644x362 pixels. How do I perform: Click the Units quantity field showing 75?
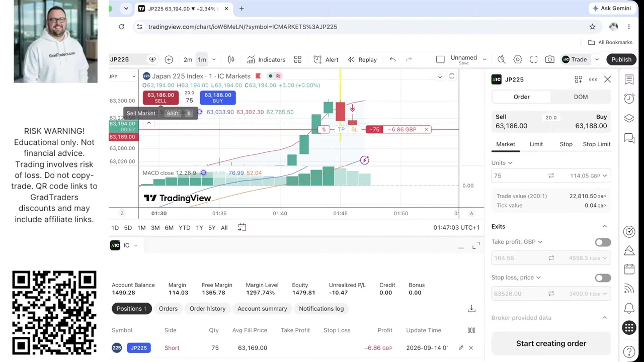point(518,175)
